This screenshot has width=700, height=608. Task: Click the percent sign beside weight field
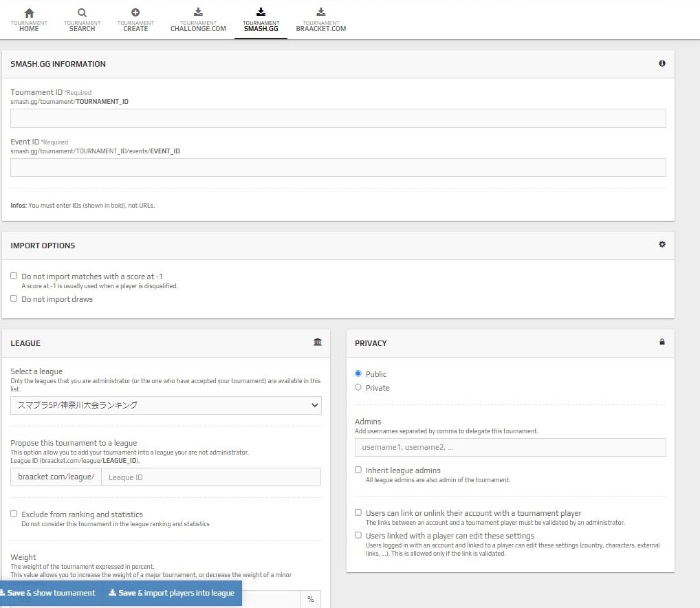(x=310, y=599)
